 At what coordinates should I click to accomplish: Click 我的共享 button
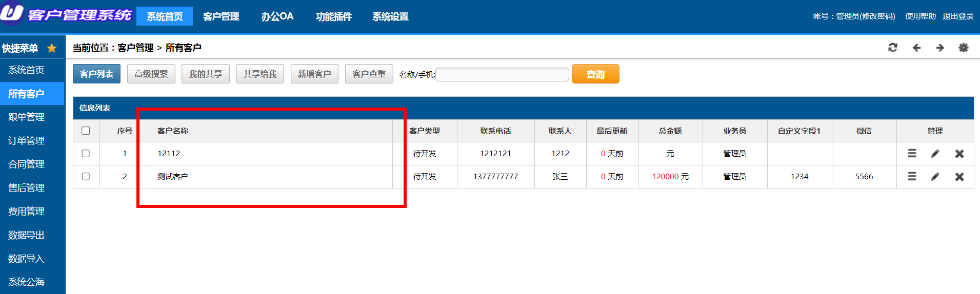205,74
